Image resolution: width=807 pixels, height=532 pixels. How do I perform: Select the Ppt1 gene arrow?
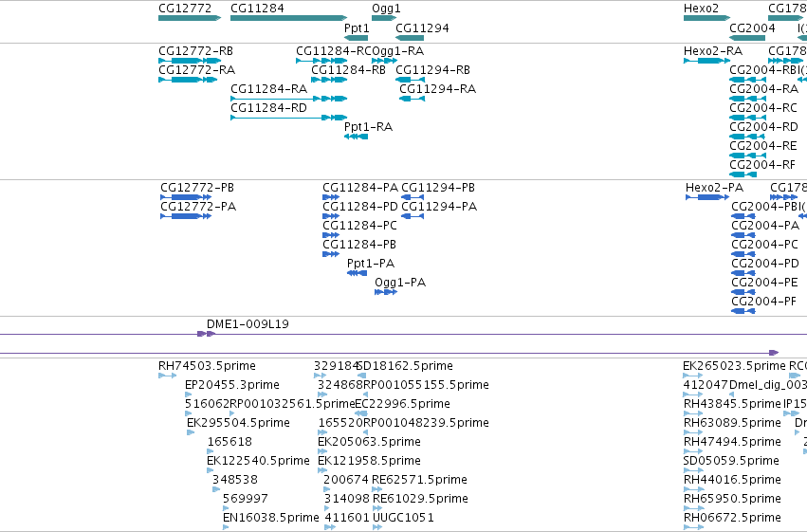[357, 38]
